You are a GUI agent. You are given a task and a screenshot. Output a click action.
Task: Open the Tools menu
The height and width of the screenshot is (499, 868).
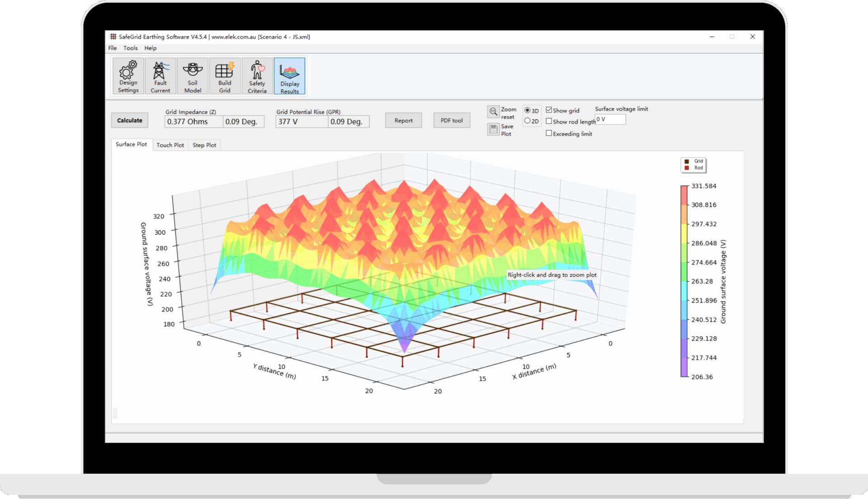tap(130, 48)
